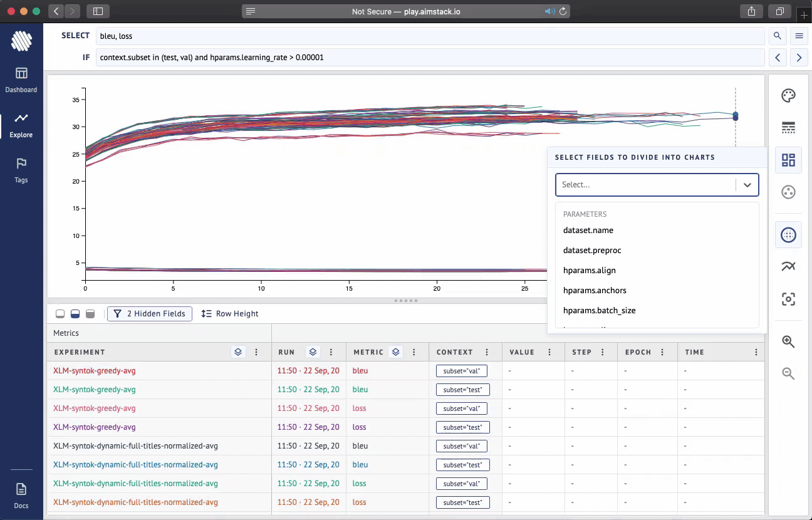The image size is (812, 520).
Task: Open the curve smoothing options
Action: [x=788, y=267]
